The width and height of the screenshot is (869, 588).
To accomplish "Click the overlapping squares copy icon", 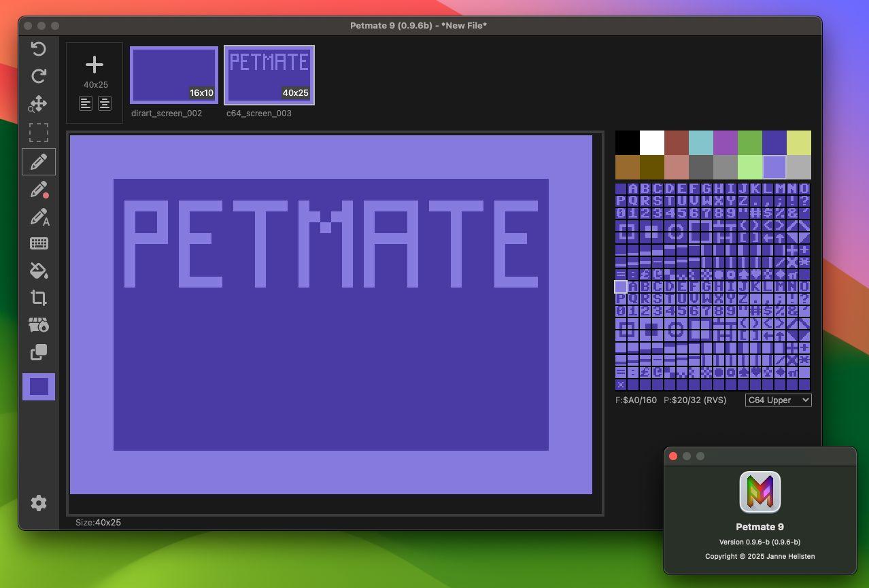I will (39, 352).
